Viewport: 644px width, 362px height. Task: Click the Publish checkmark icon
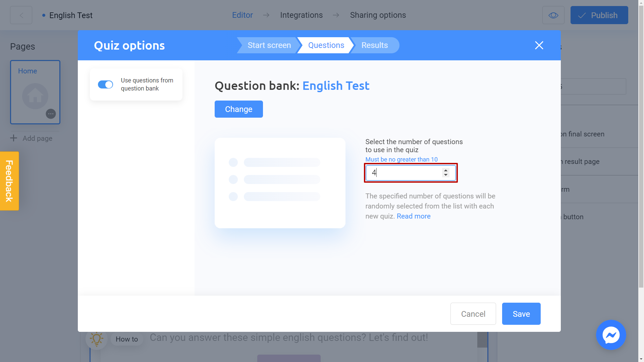coord(583,15)
